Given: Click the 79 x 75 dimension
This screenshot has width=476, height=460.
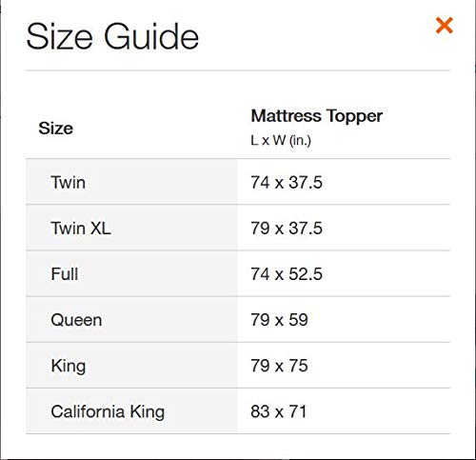Looking at the screenshot, I should pyautogui.click(x=279, y=366).
